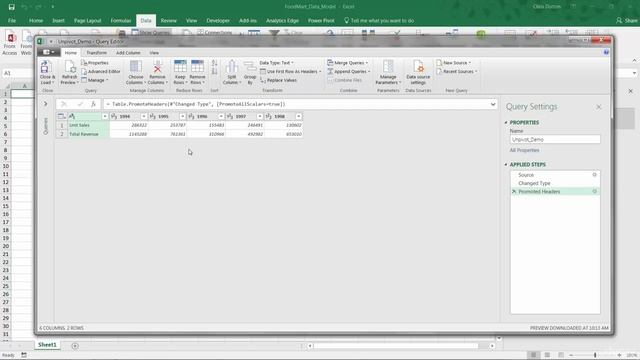Click the Unit Sales cell

coord(89,125)
